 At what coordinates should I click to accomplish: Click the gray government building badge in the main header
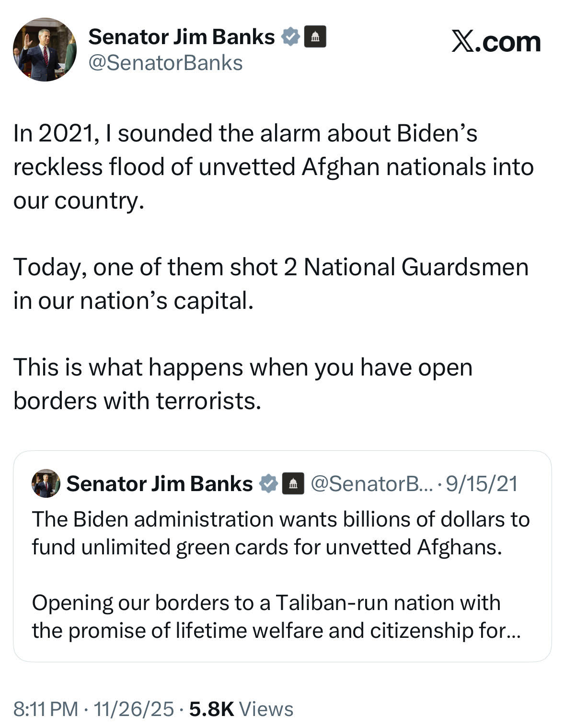(315, 37)
